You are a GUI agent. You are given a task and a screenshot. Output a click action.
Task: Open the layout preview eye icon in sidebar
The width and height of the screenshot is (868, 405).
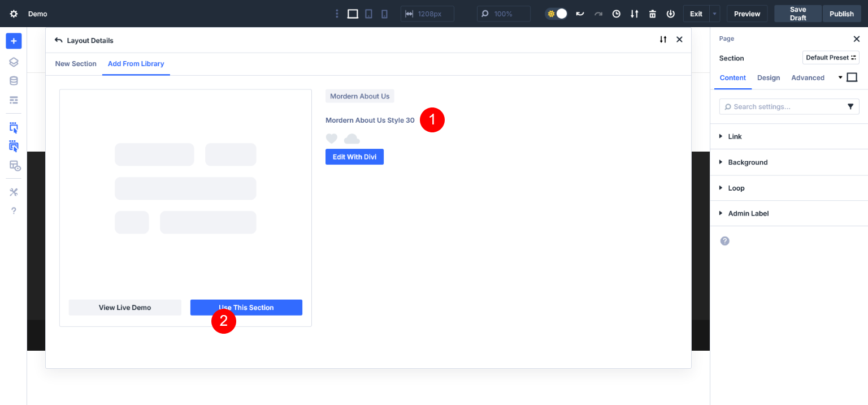[x=14, y=165]
